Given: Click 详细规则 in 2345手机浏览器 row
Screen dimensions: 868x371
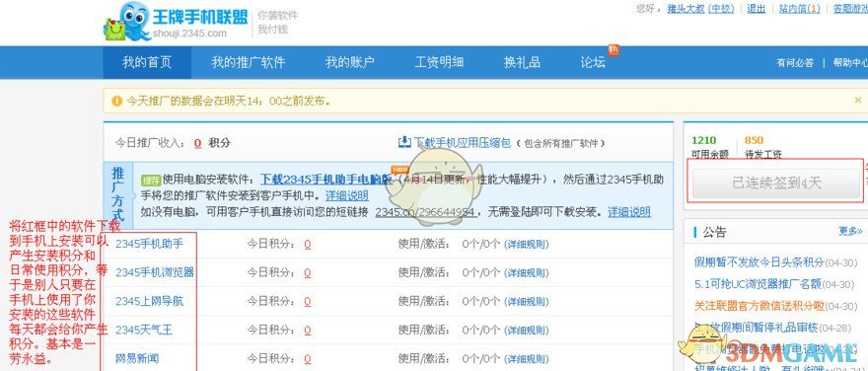Looking at the screenshot, I should tap(527, 273).
